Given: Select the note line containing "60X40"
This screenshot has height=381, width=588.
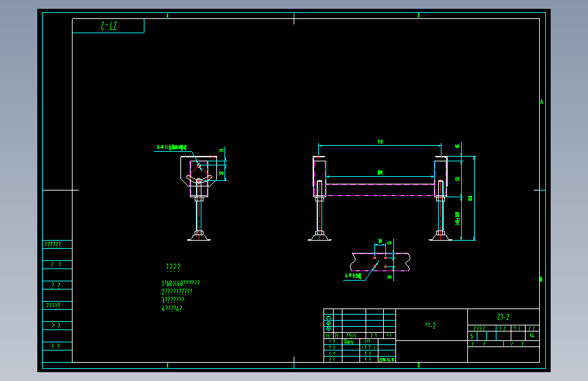Looking at the screenshot, I should click(180, 283).
